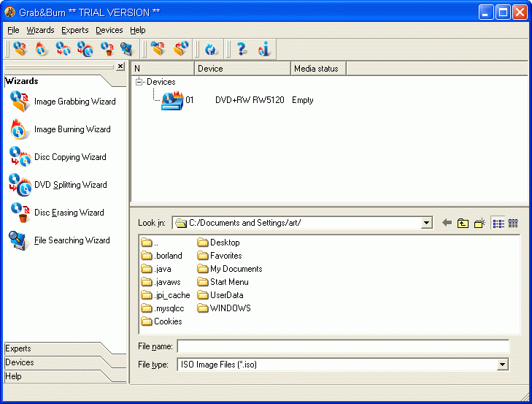
Task: Open the Help menu
Action: tap(138, 30)
